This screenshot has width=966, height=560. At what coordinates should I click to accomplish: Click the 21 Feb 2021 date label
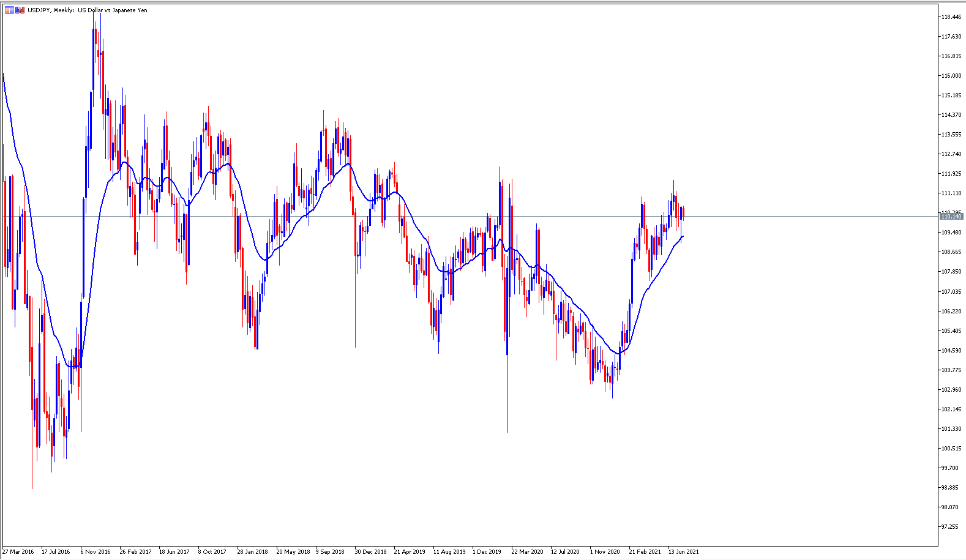645,552
